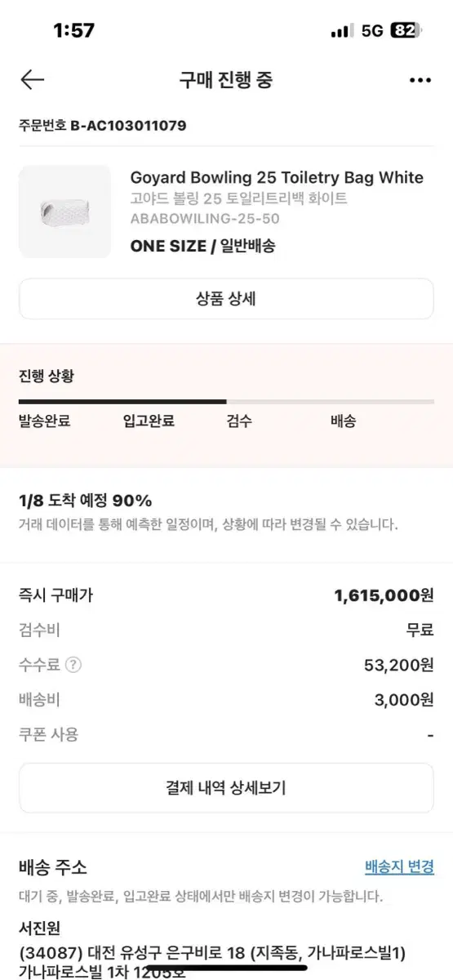453x980 pixels.
Task: Tap the help icon next to 수수료
Action: coord(74,665)
